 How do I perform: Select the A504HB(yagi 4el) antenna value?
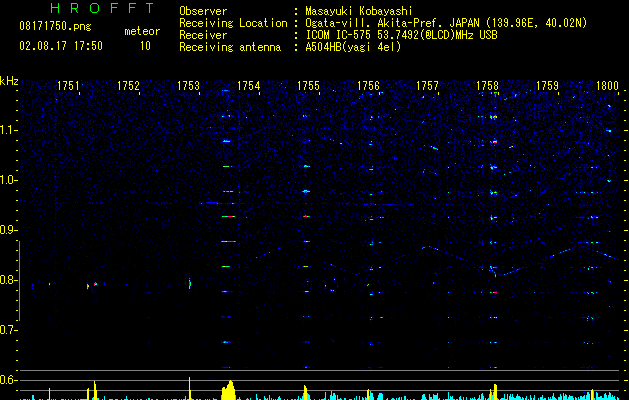[353, 47]
